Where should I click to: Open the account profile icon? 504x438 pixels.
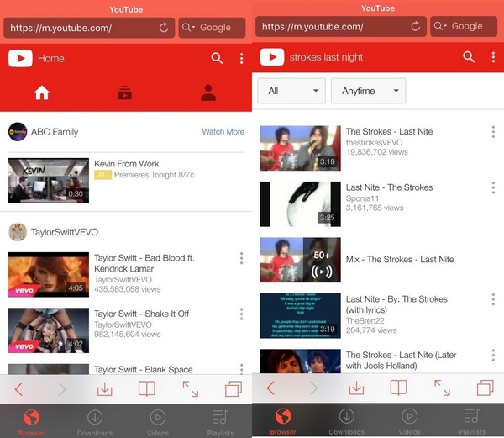point(208,93)
